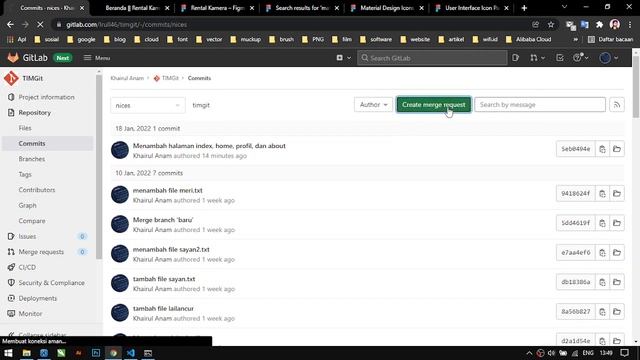
Task: Open commit Merge branch 'baru'
Action: 163,220
